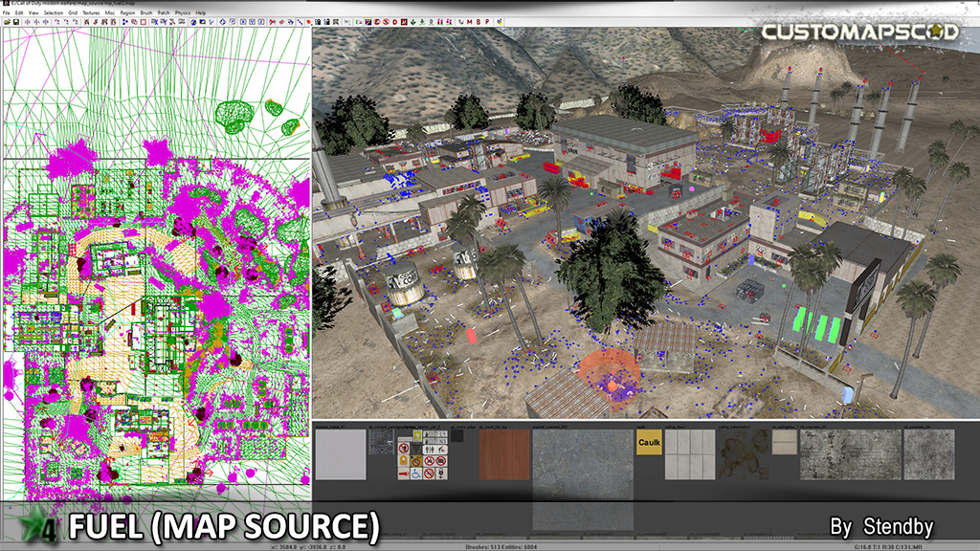
Task: Click the dark red letter B icon
Action: coord(479,23)
